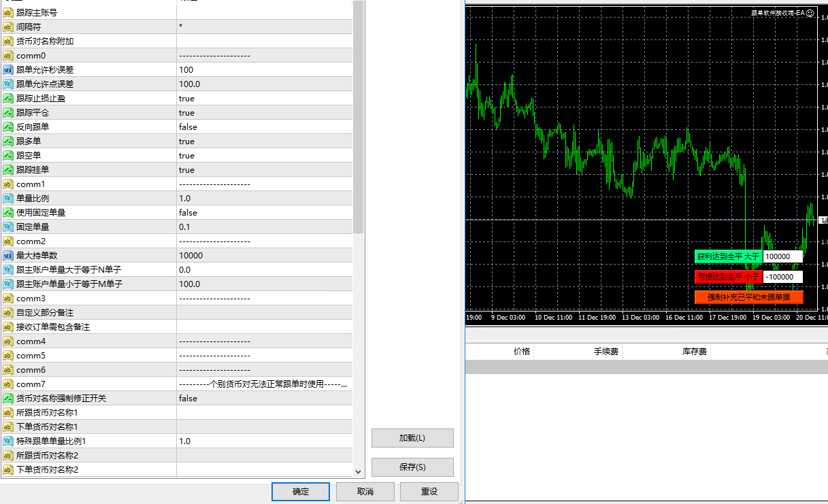Click the boolean icon beside 货币对名称强制修正开关
828x504 pixels.
[8, 398]
